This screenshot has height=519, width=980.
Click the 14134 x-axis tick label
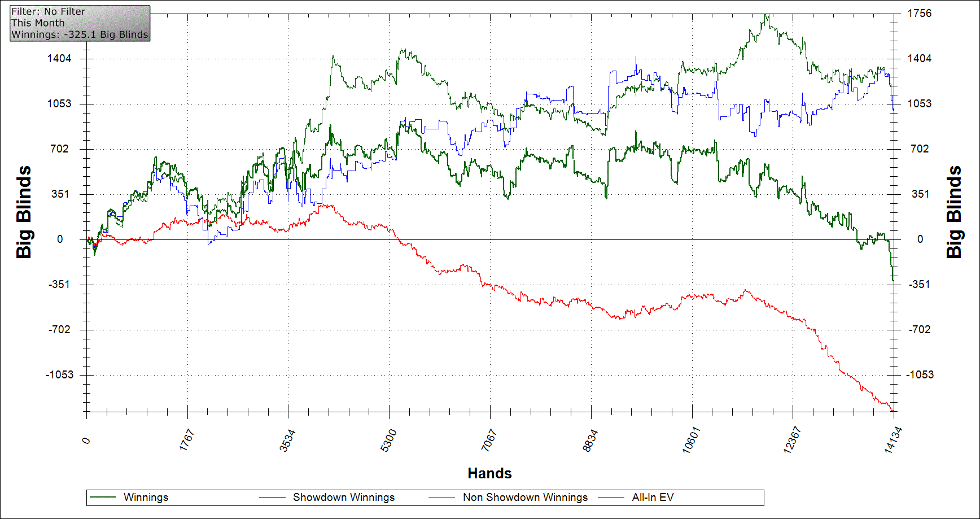tap(893, 440)
